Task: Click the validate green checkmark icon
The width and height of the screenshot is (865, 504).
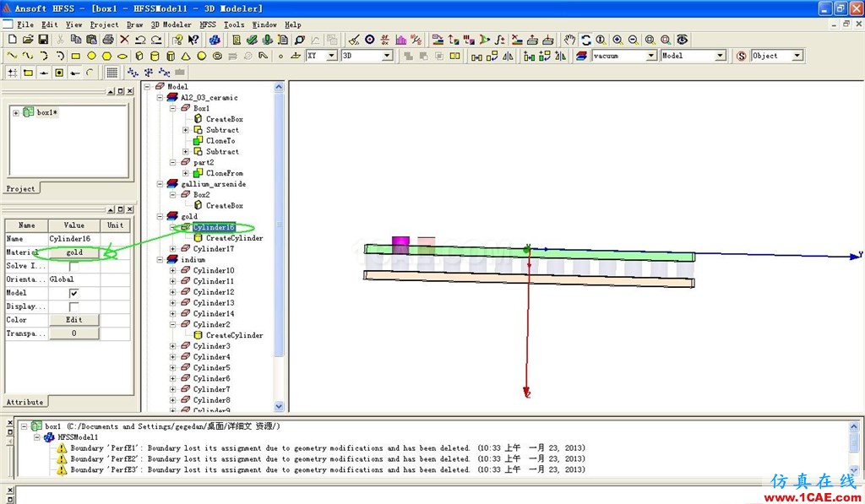Action: coord(252,40)
